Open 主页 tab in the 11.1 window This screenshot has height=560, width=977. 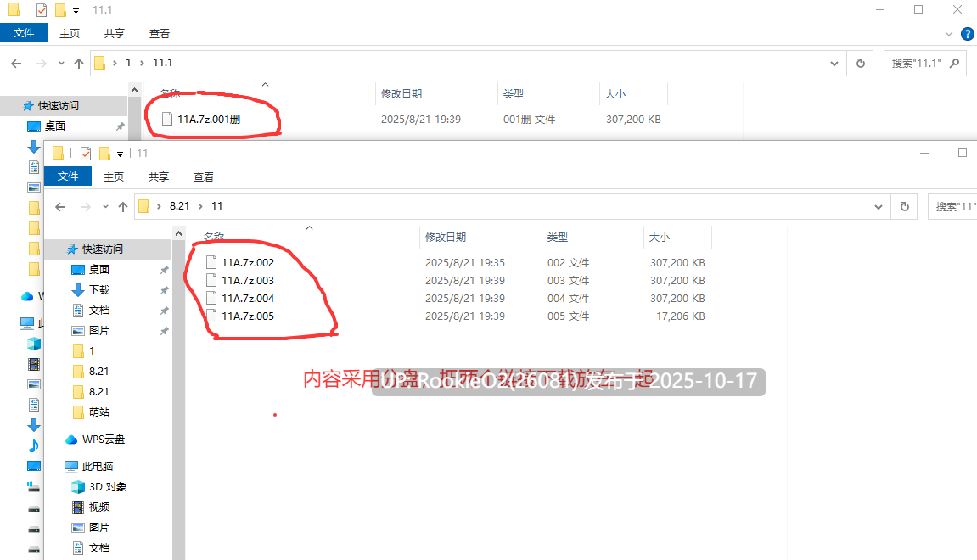click(x=69, y=34)
